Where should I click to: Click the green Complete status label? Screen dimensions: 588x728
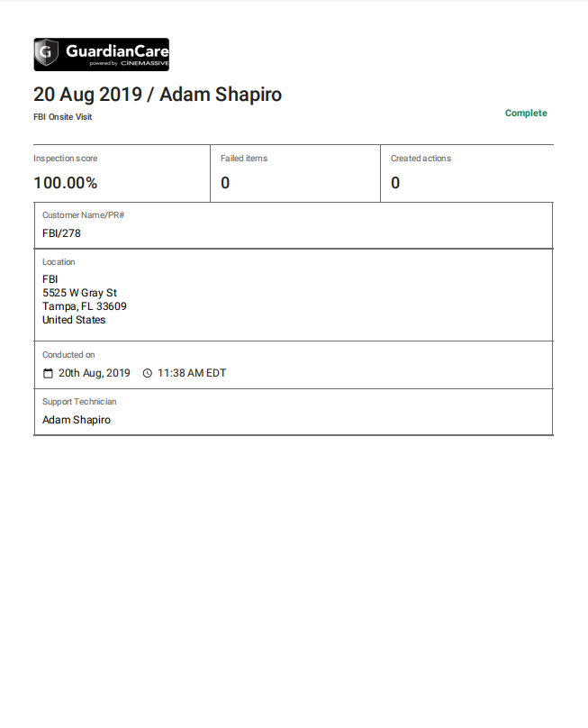[x=526, y=114]
